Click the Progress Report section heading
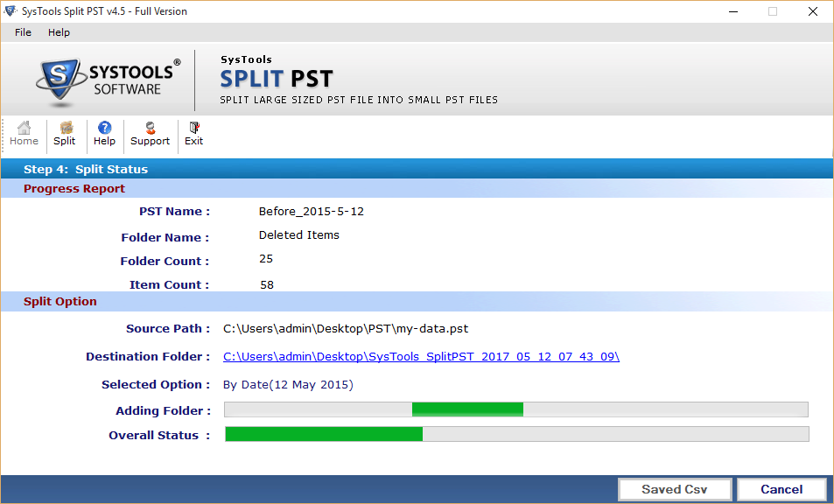Viewport: 834px width, 504px height. click(x=74, y=189)
